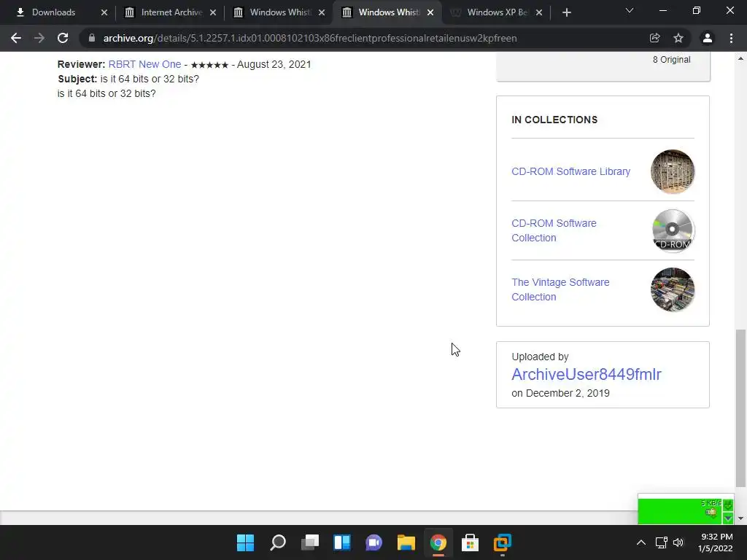Open The Vintage Software Collection link
Image resolution: width=747 pixels, height=560 pixels.
click(x=560, y=289)
